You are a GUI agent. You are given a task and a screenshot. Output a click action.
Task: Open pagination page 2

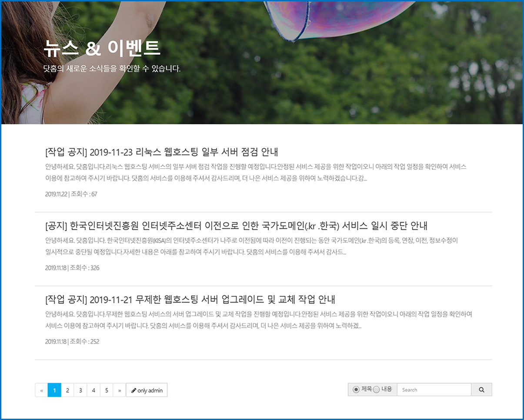click(67, 390)
